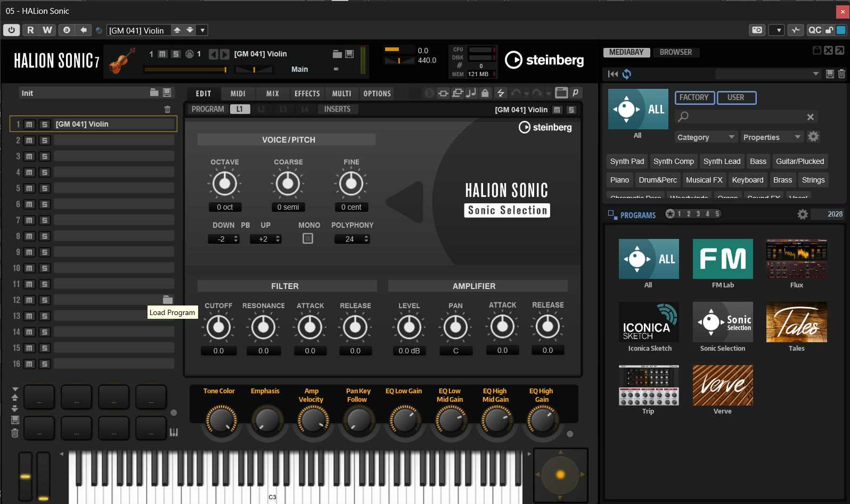The width and height of the screenshot is (850, 504).
Task: Open the BROWSER tab
Action: (x=675, y=52)
